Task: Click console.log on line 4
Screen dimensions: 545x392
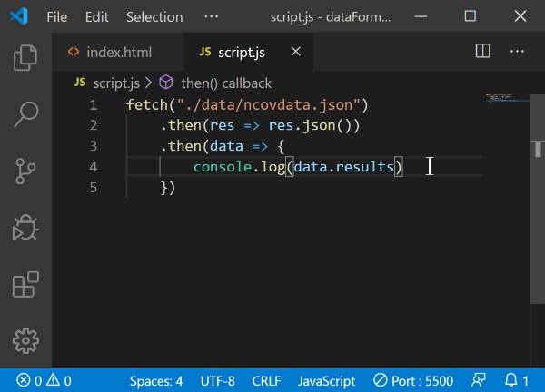Action: point(239,167)
